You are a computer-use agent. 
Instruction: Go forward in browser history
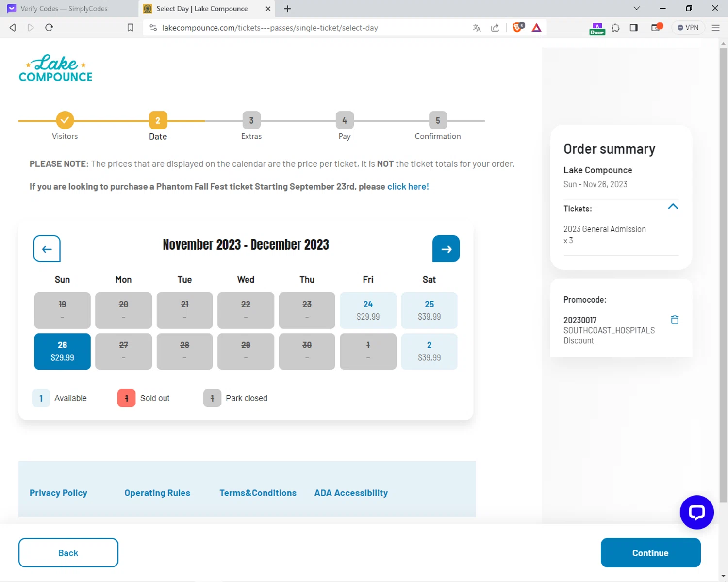(31, 28)
